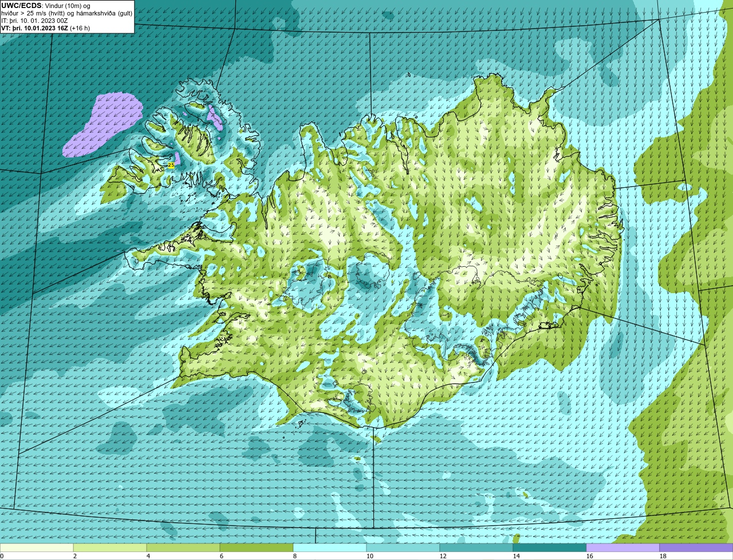Click the 8–10 m/s light cyan legend swatch

click(330, 547)
